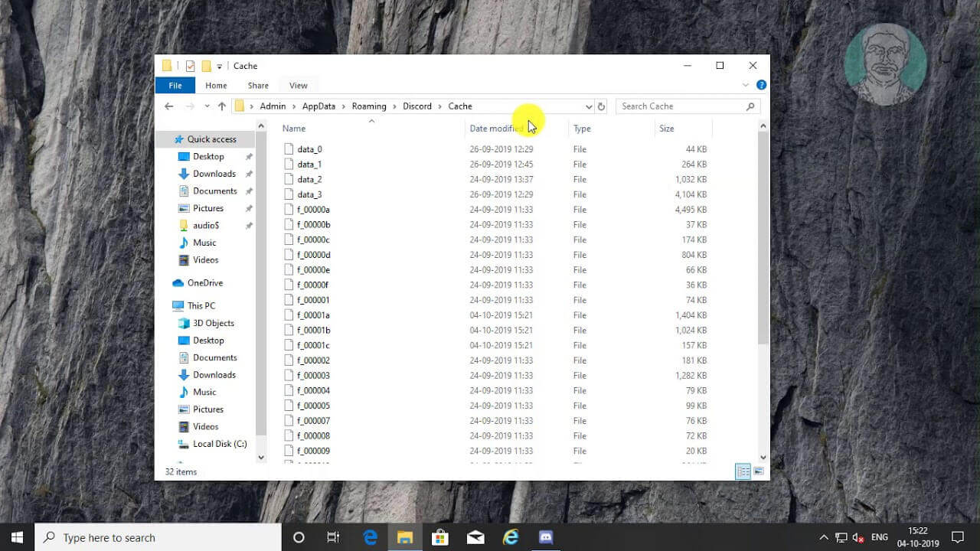Open Discord from the taskbar
980x551 pixels.
(x=546, y=537)
